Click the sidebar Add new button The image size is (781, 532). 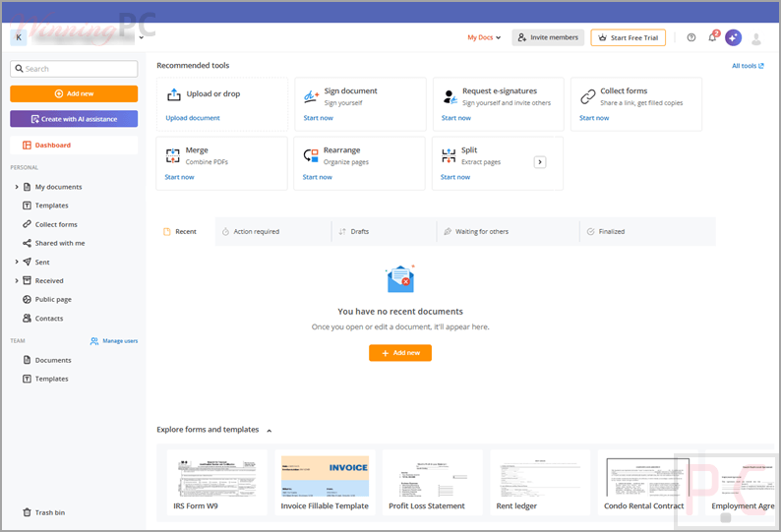(74, 93)
